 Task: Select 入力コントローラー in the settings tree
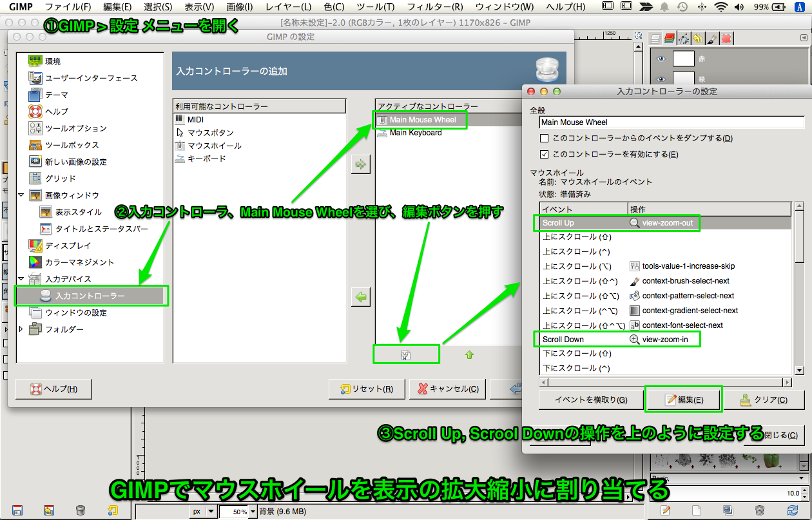pyautogui.click(x=91, y=296)
